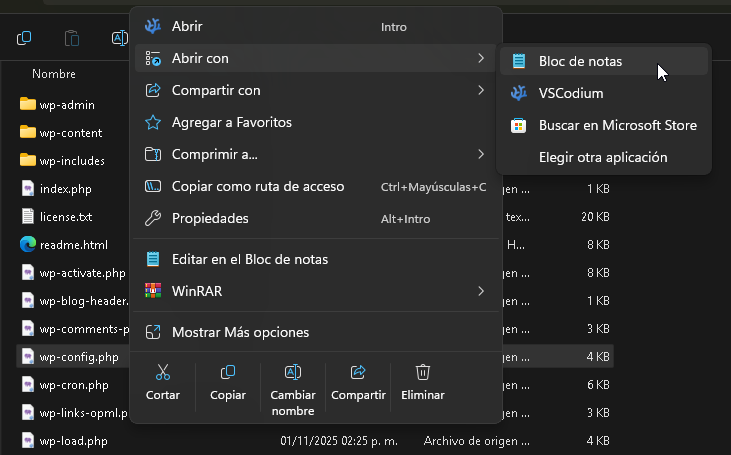This screenshot has width=731, height=455.
Task: Click the folder icon of wp-admin
Action: [28, 104]
